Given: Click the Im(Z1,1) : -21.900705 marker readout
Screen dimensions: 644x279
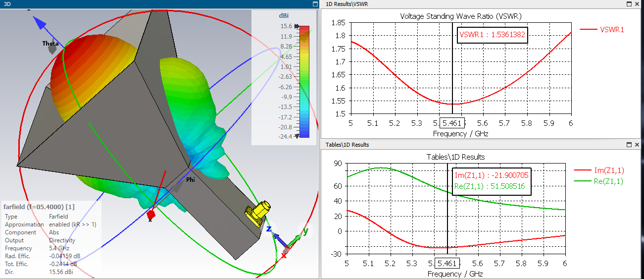Looking at the screenshot, I should pos(491,176).
